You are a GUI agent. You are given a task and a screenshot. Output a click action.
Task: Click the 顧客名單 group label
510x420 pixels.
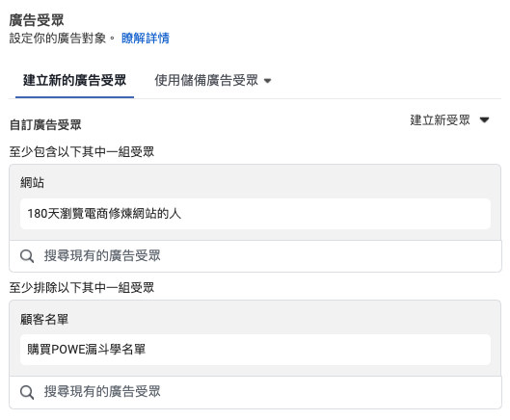tap(44, 319)
